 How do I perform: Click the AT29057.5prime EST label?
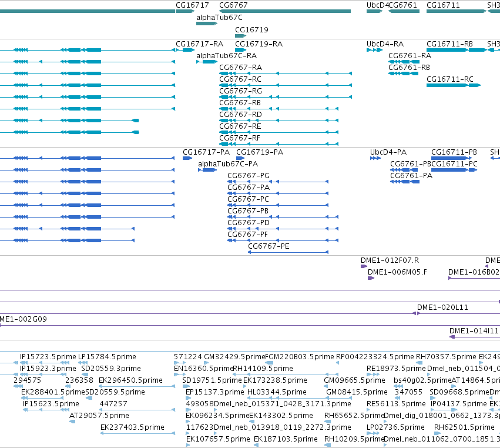(x=99, y=416)
